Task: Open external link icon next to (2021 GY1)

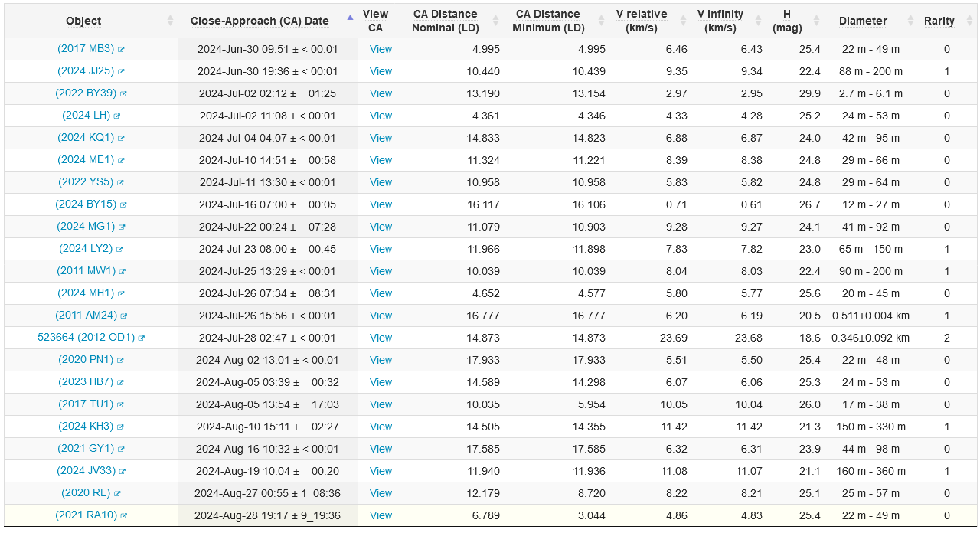Action: 121,449
